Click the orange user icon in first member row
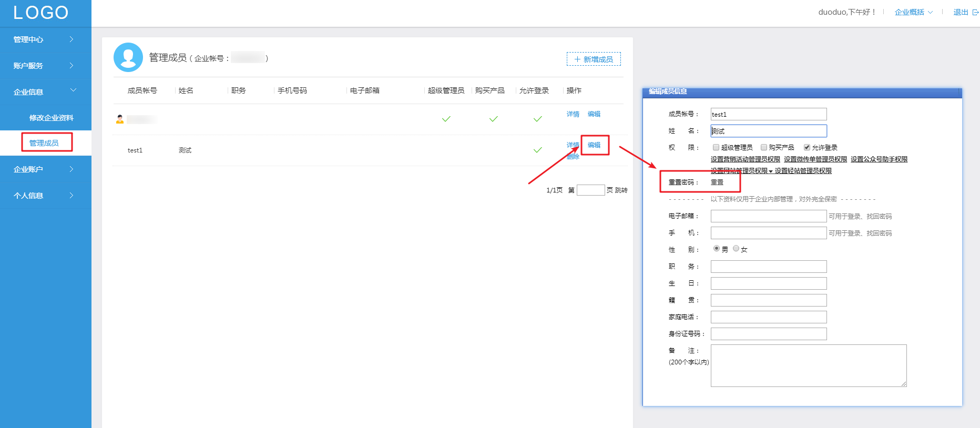The width and height of the screenshot is (980, 428). point(120,119)
